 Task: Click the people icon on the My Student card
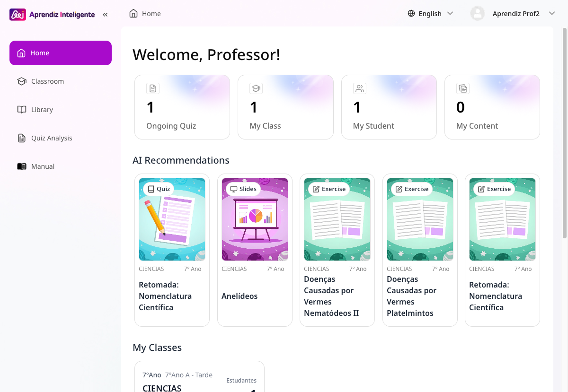click(359, 88)
